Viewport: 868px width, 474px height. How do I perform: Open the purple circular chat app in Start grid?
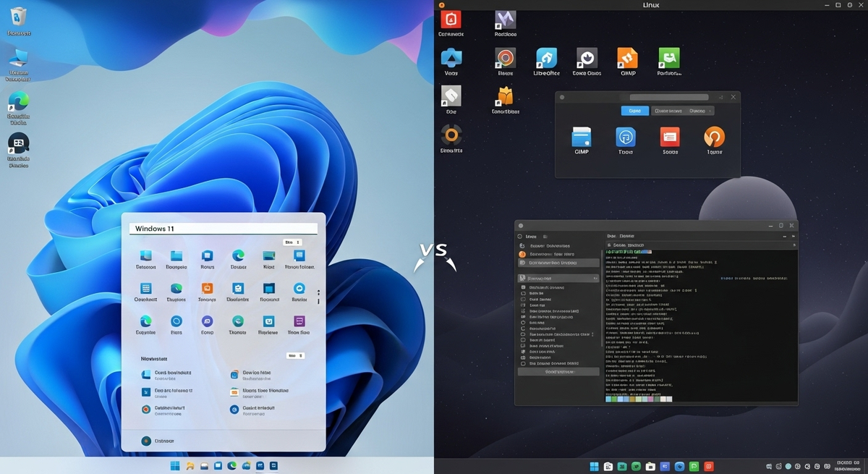click(x=208, y=321)
